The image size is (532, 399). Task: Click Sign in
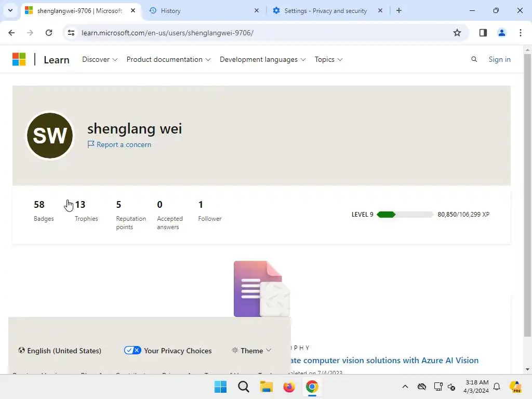click(499, 59)
